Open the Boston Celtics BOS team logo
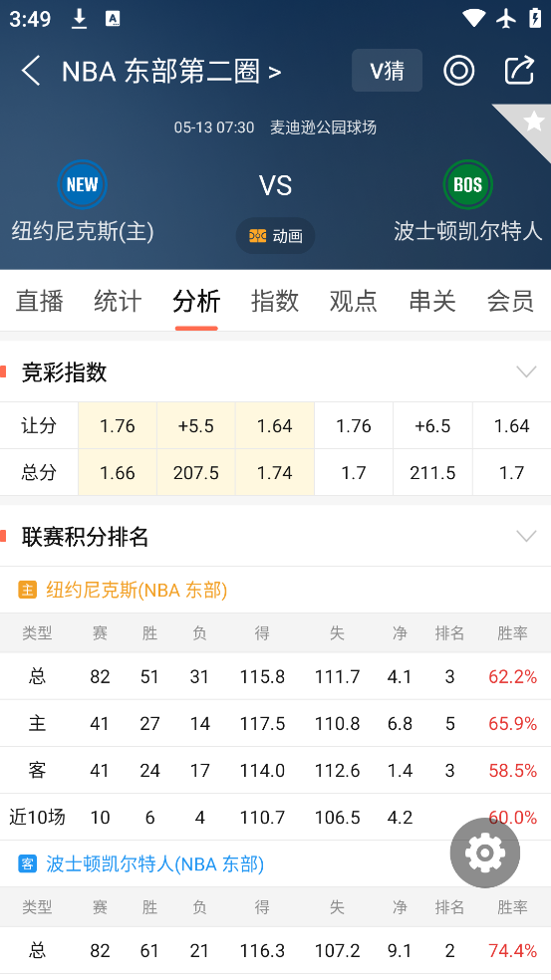 coord(468,184)
